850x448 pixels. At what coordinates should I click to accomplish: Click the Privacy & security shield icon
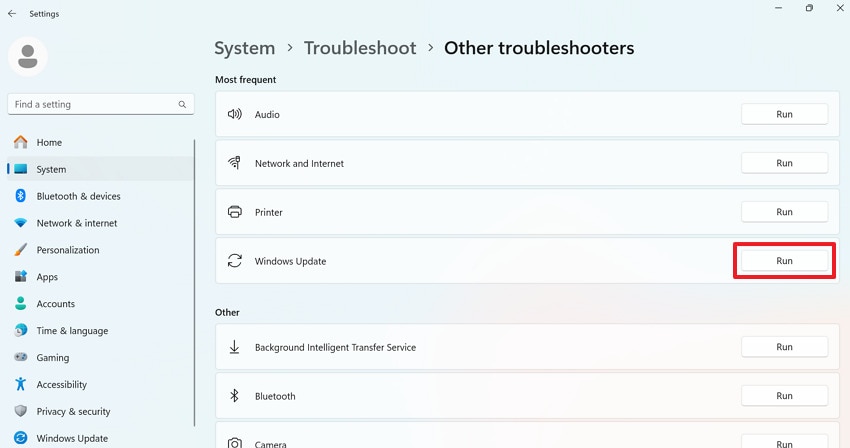click(21, 411)
